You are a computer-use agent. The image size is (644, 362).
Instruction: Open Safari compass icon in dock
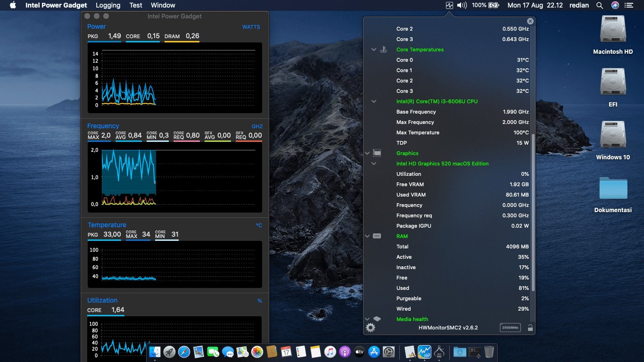tap(184, 352)
